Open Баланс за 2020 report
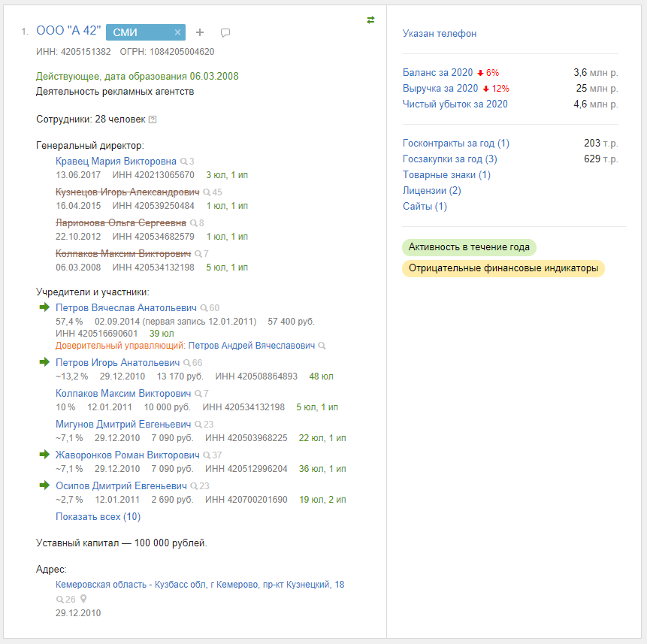Viewport: 647px width, 644px height. click(x=438, y=73)
